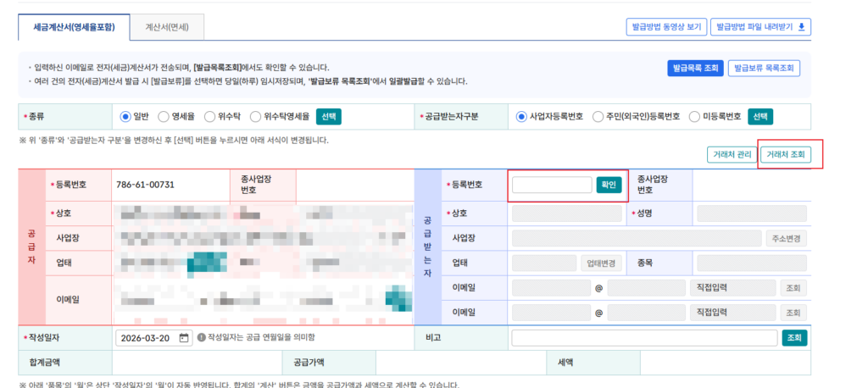Click the 성명 input field
The width and height of the screenshot is (868, 388).
point(752,213)
